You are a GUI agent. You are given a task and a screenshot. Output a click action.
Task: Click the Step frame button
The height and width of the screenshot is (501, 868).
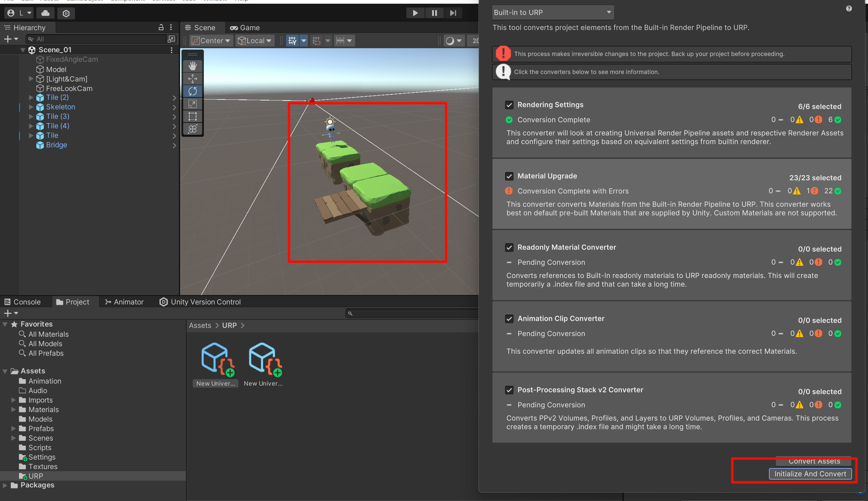[x=453, y=13]
